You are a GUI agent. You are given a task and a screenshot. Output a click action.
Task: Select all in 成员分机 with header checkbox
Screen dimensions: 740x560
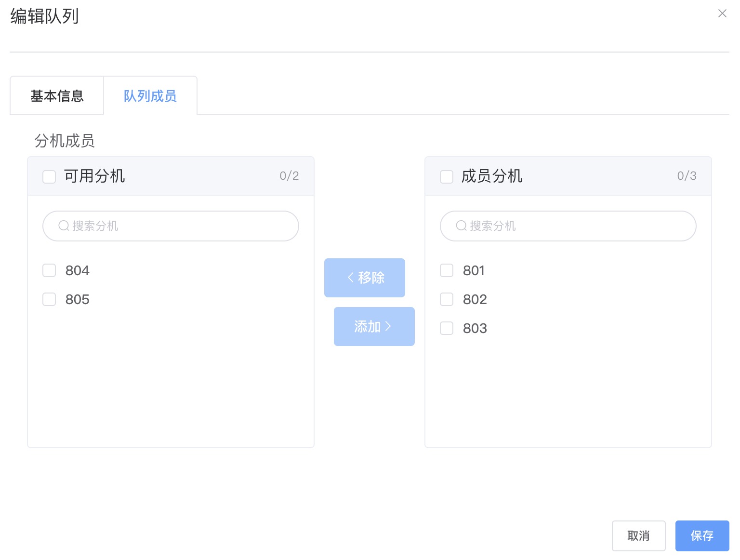(x=446, y=176)
